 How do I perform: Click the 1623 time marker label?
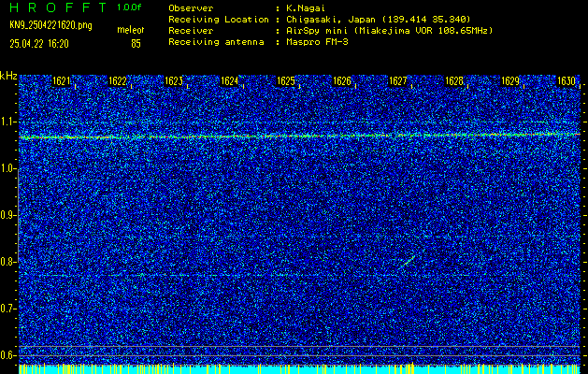[174, 81]
